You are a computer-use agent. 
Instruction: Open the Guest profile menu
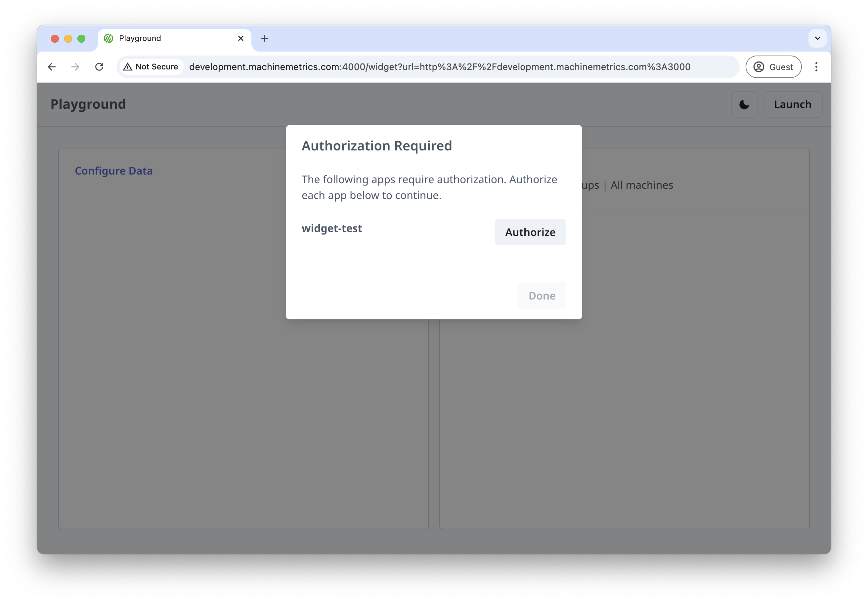(x=773, y=67)
